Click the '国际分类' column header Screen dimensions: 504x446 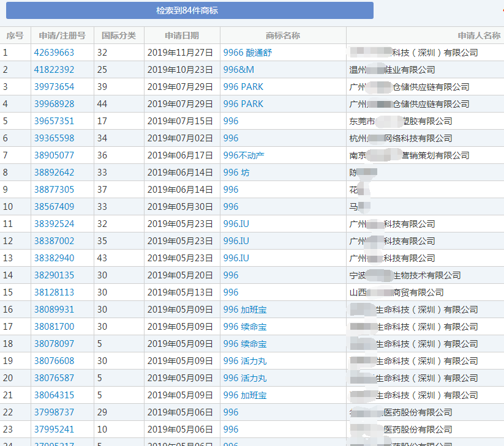point(119,35)
